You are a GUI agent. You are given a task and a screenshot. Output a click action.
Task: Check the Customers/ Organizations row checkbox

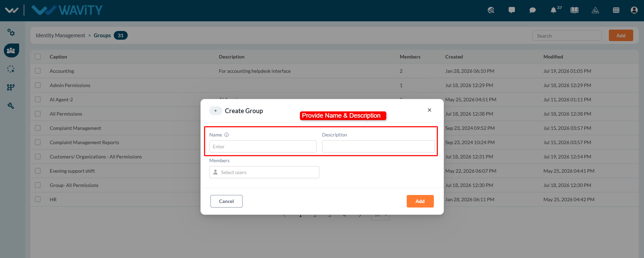pyautogui.click(x=38, y=157)
